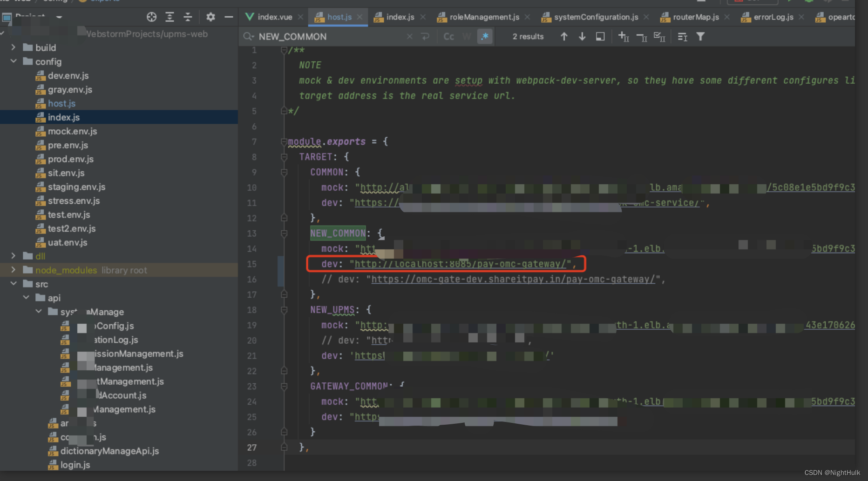Select host.js in config folder
Image resolution: width=868 pixels, height=481 pixels.
coord(61,103)
